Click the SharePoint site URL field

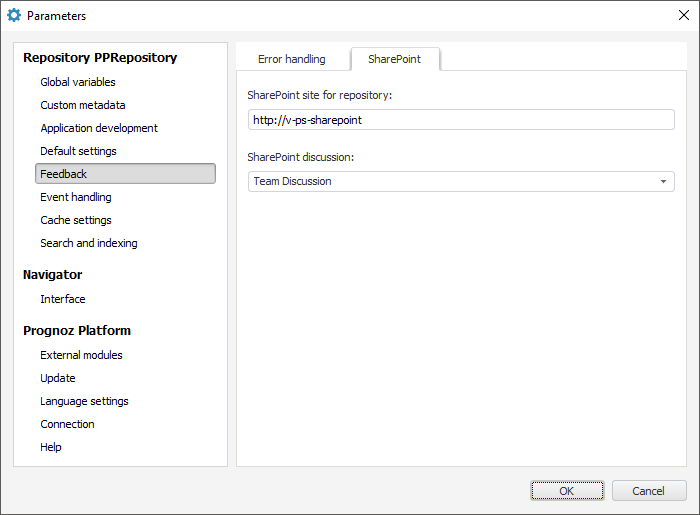click(461, 120)
